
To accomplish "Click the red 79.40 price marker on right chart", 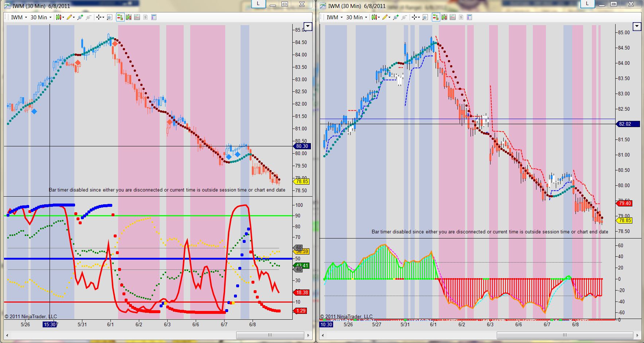I will click(x=625, y=203).
